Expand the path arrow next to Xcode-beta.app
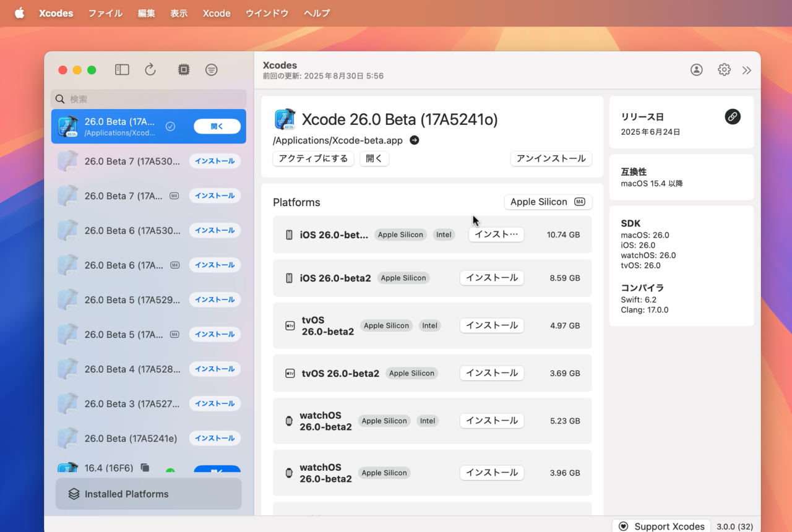792x532 pixels. [413, 140]
